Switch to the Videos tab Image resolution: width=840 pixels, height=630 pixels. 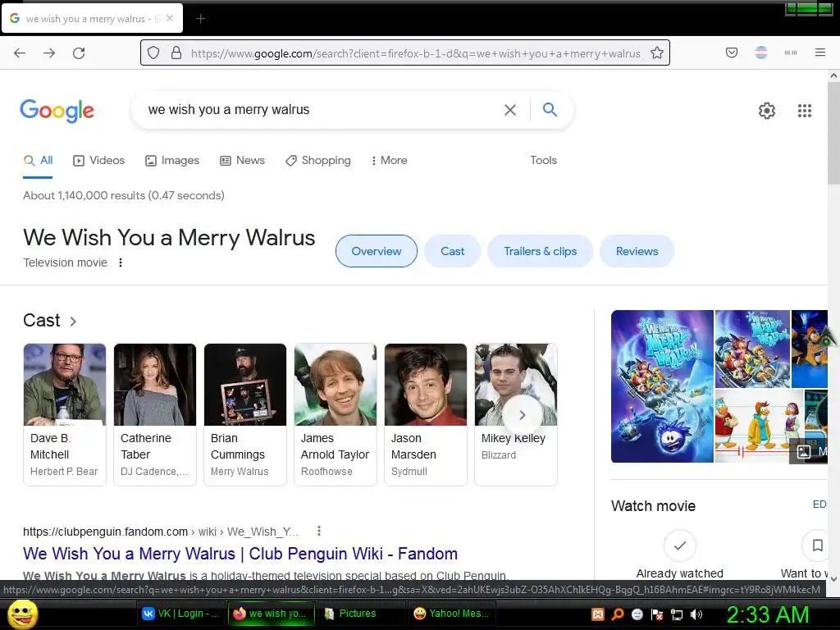click(99, 160)
